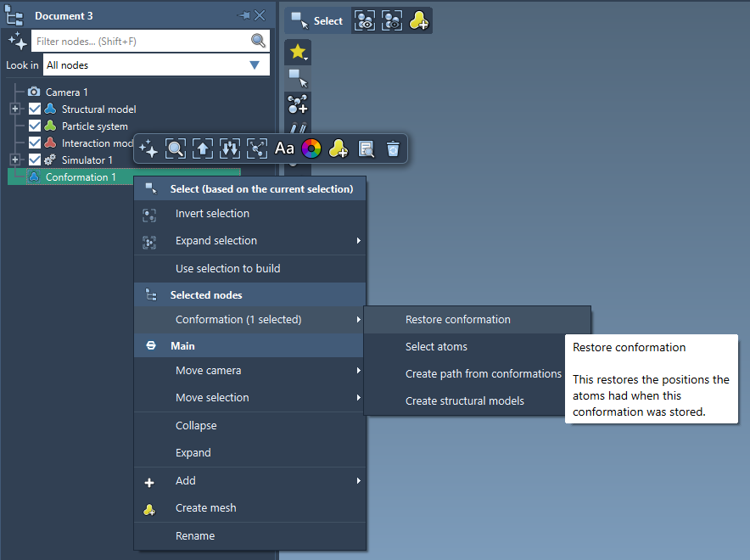The height and width of the screenshot is (560, 750).
Task: Click the Filter nodes search field
Action: 140,41
